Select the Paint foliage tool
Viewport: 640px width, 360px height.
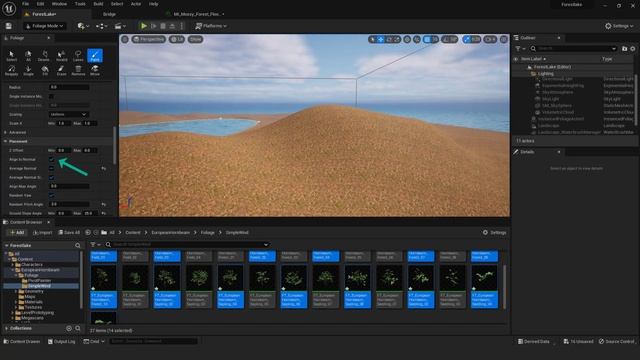[95, 56]
